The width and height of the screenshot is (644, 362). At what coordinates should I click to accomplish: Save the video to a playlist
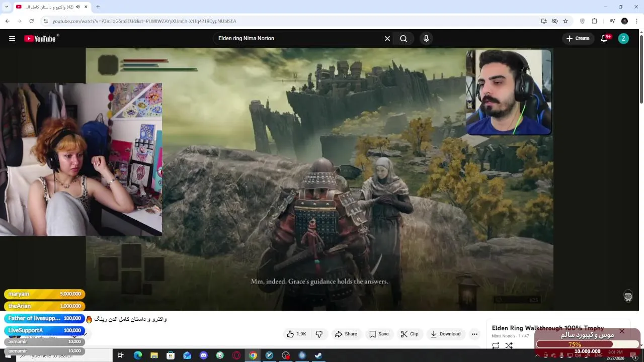click(379, 334)
